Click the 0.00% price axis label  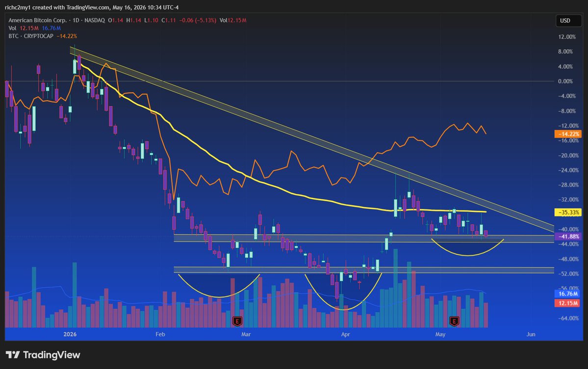pyautogui.click(x=565, y=81)
